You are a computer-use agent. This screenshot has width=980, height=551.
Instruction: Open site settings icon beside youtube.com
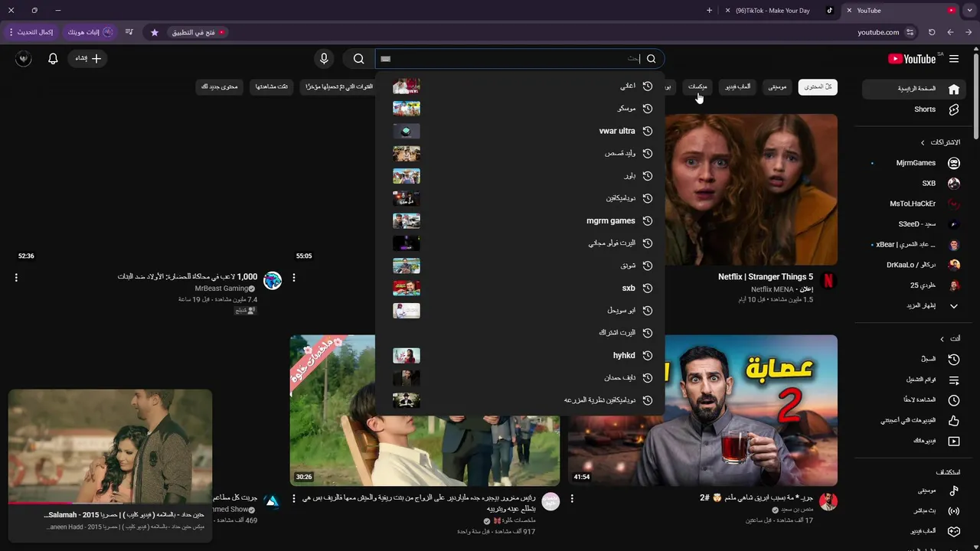click(x=910, y=32)
